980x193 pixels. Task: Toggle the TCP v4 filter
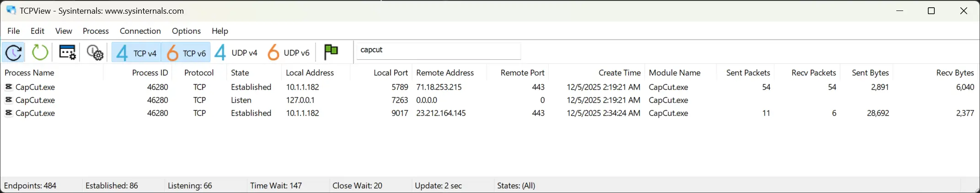pos(136,53)
